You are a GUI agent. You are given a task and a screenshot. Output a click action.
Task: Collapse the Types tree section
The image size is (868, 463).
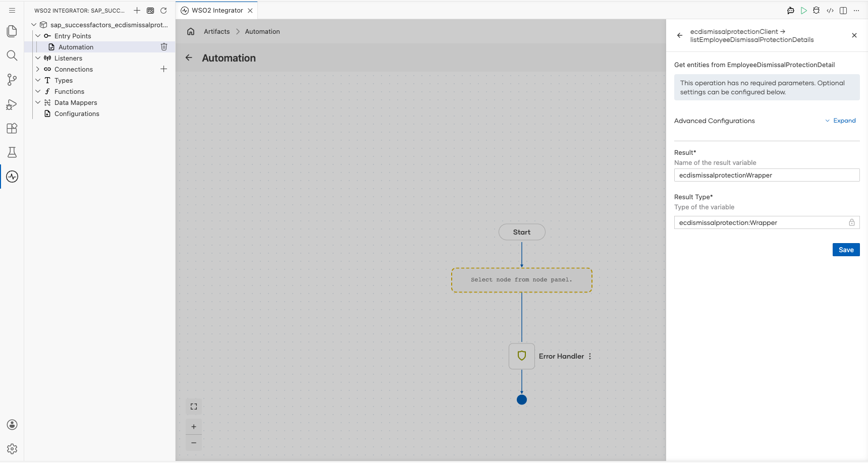tap(38, 80)
